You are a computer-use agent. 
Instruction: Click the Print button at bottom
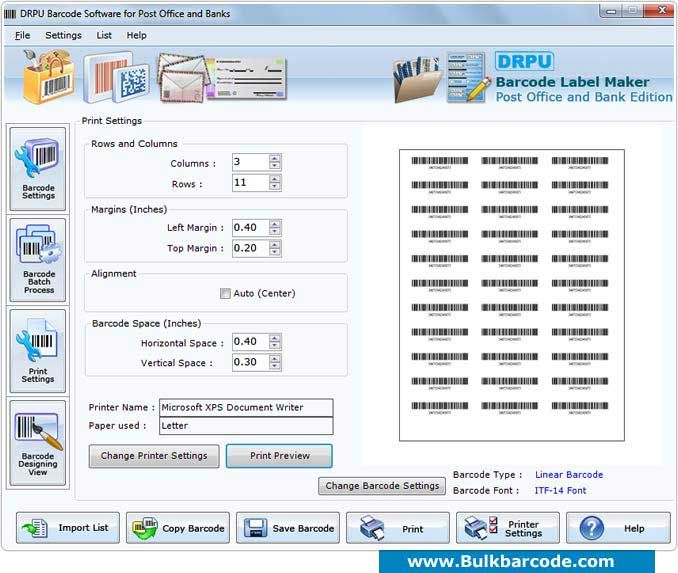(398, 528)
